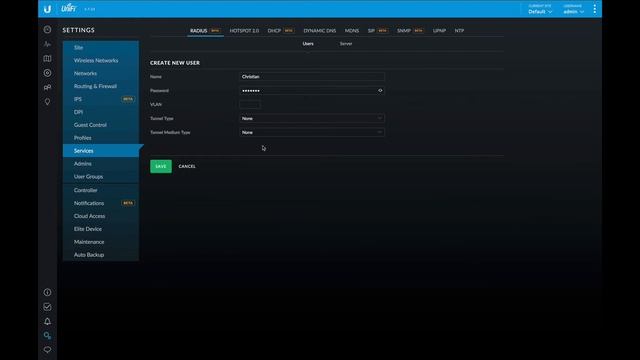Open IPS settings
Viewport: 640px width, 360px height.
(x=101, y=99)
